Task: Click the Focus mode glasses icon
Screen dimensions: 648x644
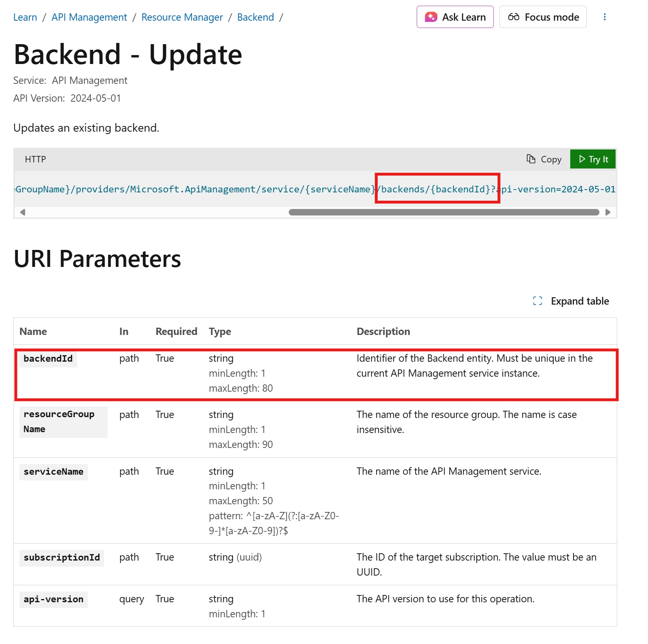Action: point(514,17)
